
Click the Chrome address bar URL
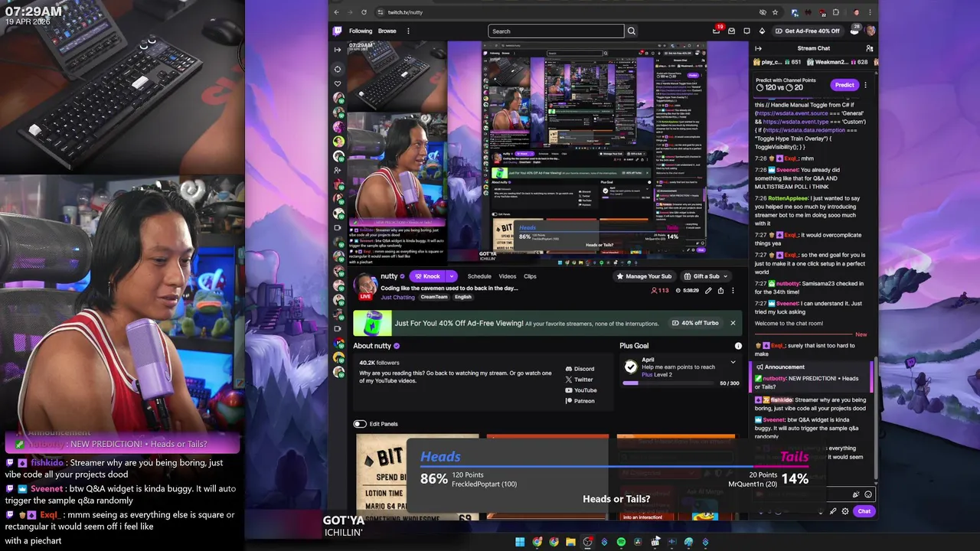(x=405, y=12)
